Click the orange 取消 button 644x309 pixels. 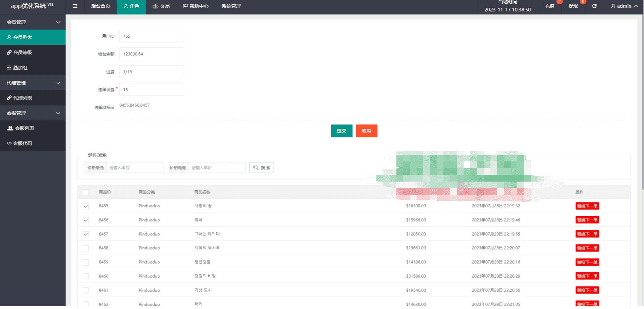coord(366,131)
